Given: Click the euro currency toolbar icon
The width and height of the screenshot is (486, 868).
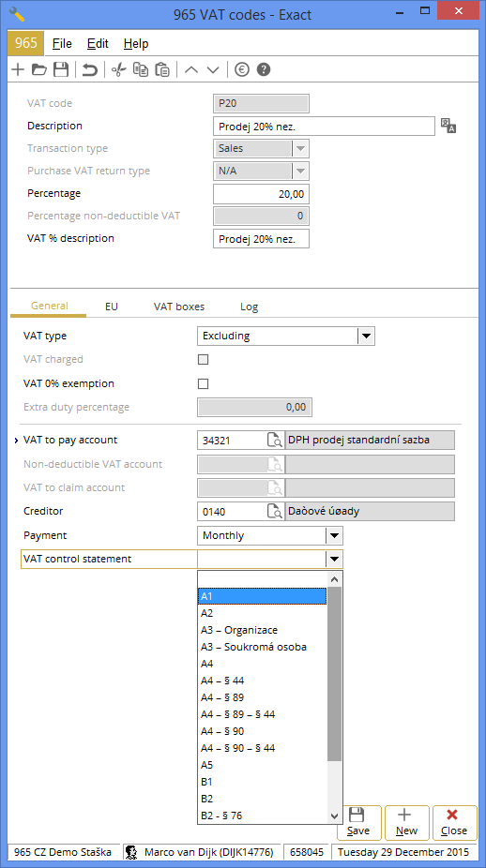Looking at the screenshot, I should click(242, 69).
